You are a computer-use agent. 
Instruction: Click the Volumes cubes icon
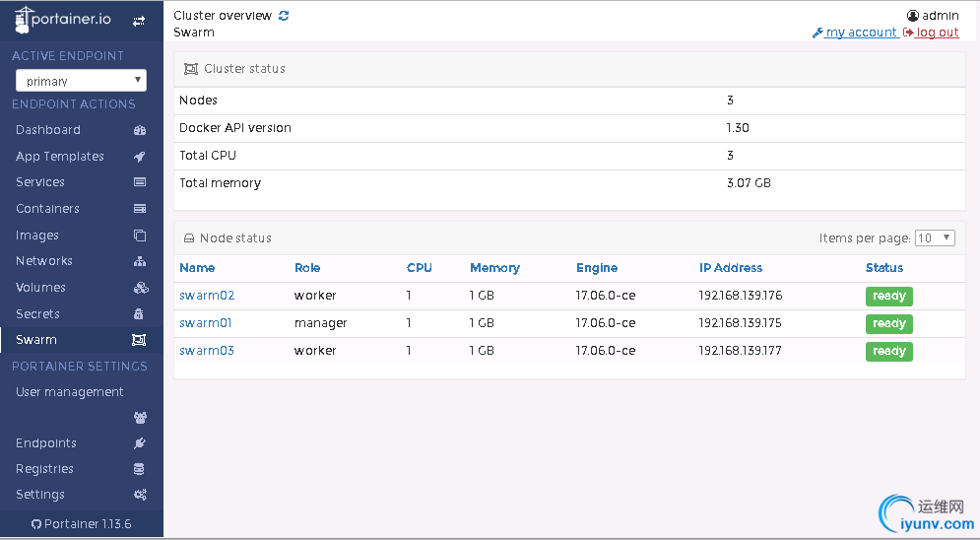[141, 288]
